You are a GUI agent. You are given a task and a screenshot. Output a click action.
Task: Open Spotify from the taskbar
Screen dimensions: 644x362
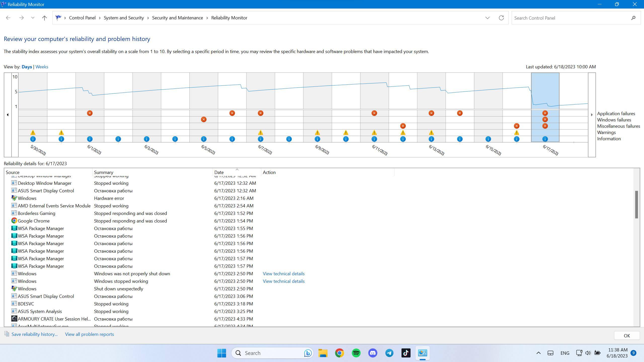[356, 353]
